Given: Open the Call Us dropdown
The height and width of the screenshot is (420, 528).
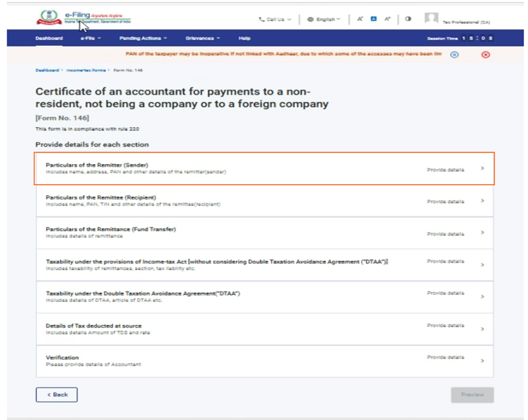Looking at the screenshot, I should point(275,19).
